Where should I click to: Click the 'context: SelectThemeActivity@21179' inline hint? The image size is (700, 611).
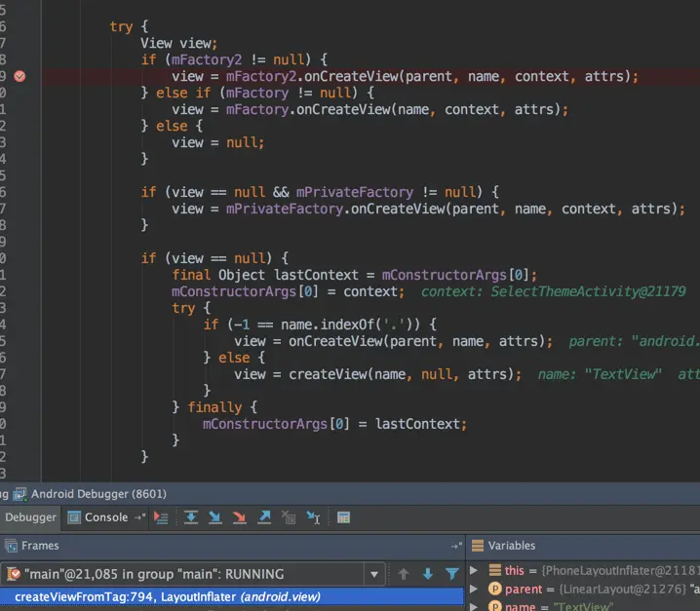pos(553,291)
